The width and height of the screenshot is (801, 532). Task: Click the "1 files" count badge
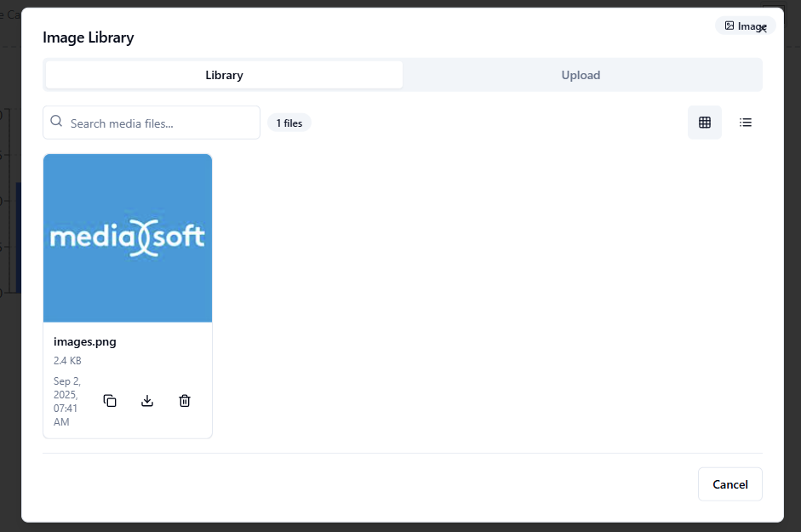pyautogui.click(x=289, y=123)
